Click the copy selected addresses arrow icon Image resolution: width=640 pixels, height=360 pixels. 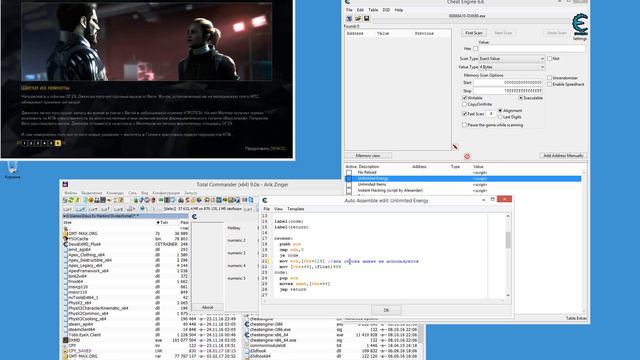pyautogui.click(x=456, y=147)
